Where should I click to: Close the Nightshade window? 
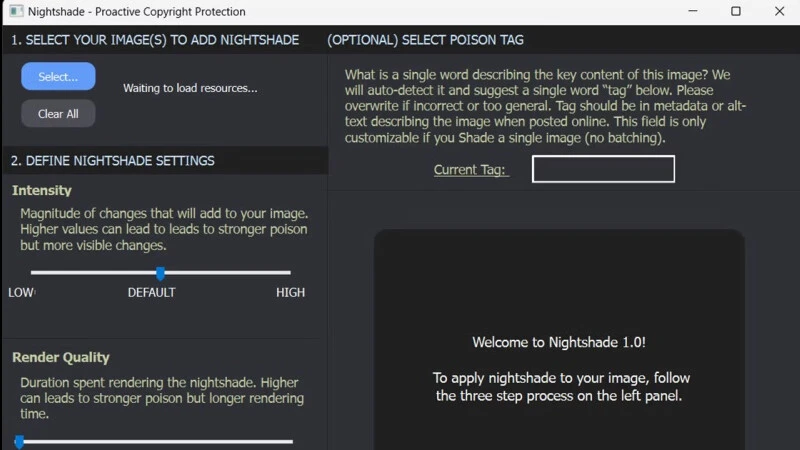tap(780, 12)
